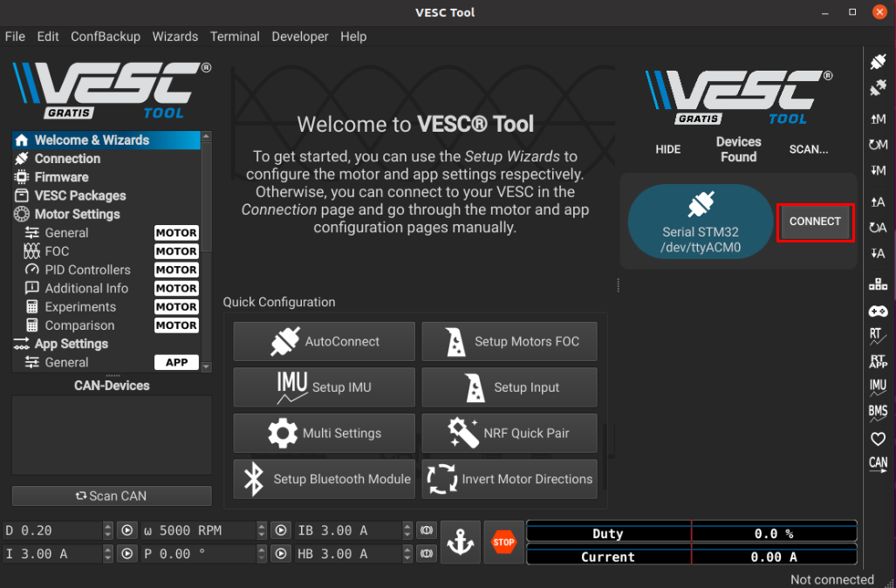The width and height of the screenshot is (896, 588).
Task: Select the Connection page in sidebar
Action: click(x=106, y=159)
